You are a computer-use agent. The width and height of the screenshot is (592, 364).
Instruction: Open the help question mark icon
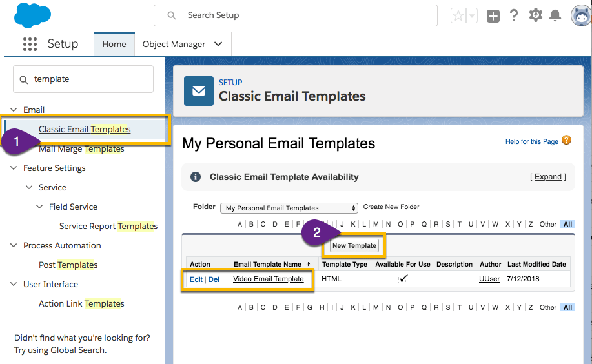tap(513, 15)
